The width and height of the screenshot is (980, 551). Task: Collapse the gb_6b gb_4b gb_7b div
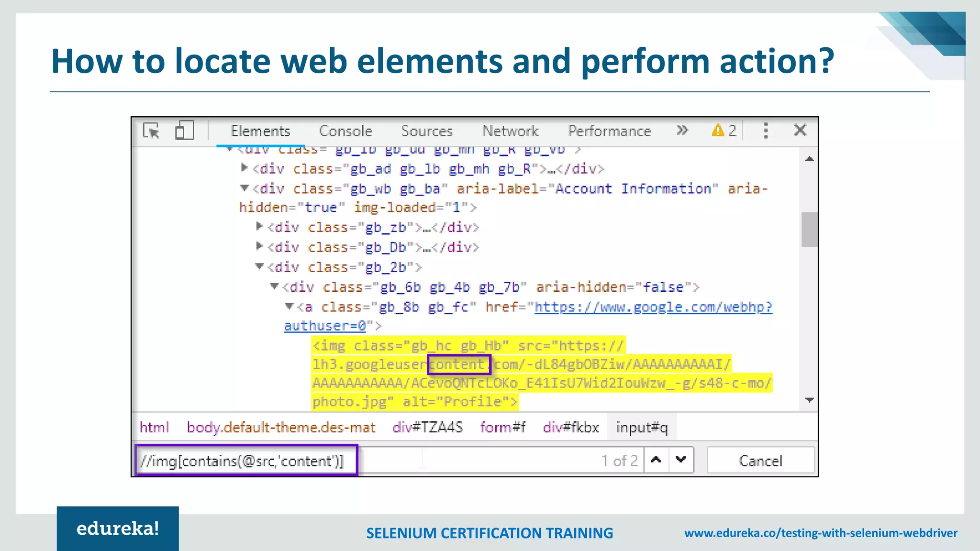(274, 286)
